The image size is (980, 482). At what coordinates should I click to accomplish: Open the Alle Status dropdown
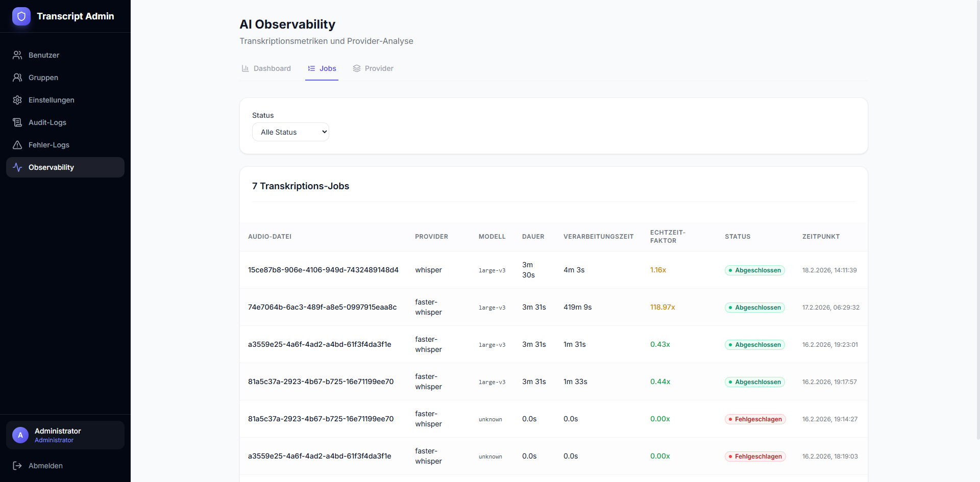point(290,132)
